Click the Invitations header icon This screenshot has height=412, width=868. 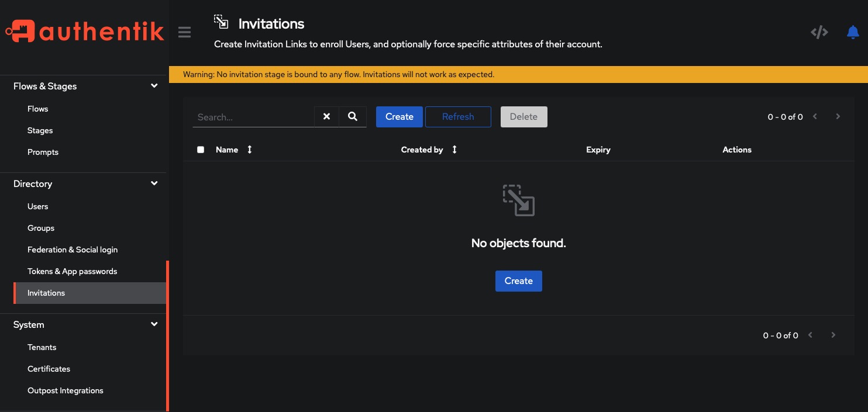point(221,21)
